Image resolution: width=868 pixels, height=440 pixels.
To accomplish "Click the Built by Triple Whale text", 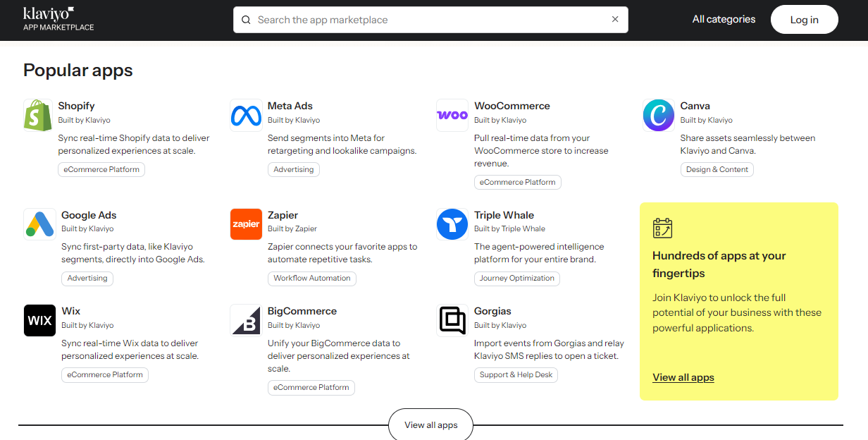I will click(509, 228).
